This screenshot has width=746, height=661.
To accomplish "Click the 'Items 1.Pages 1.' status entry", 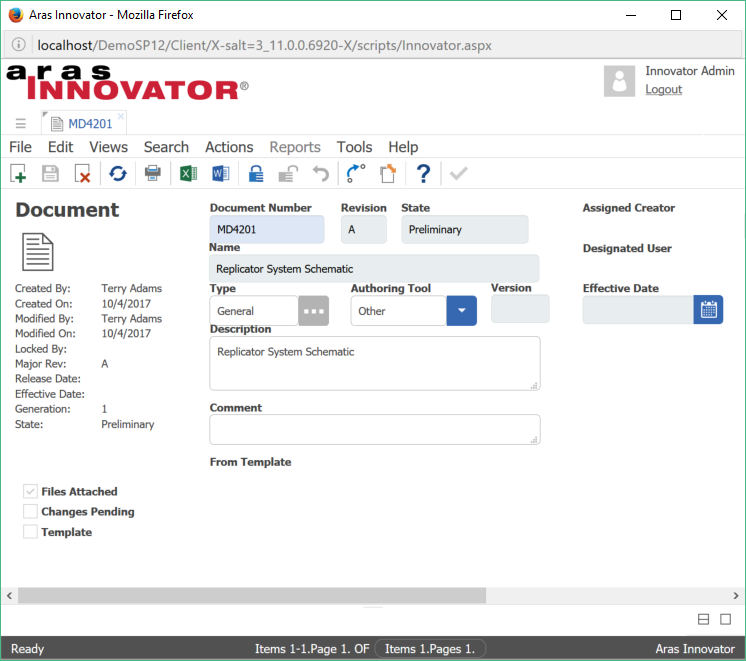I will (x=430, y=649).
